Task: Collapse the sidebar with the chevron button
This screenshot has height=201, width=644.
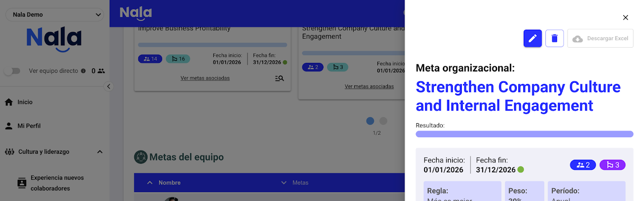Action: 109,86
